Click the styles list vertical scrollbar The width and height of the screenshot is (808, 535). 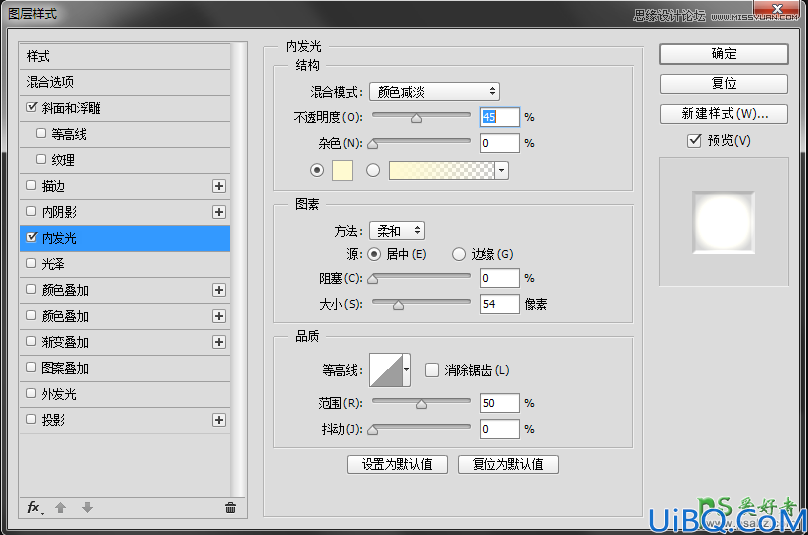click(238, 270)
